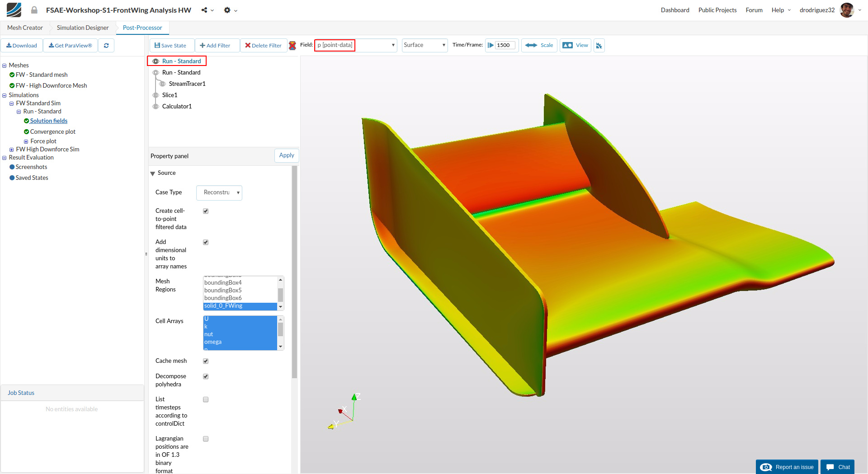Collapse the Meshes tree node

pos(5,66)
